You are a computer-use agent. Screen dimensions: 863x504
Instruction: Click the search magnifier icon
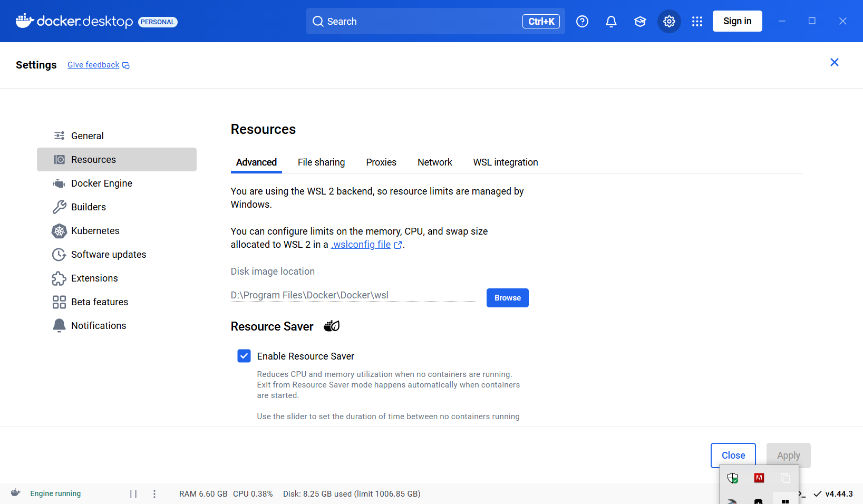coord(318,22)
